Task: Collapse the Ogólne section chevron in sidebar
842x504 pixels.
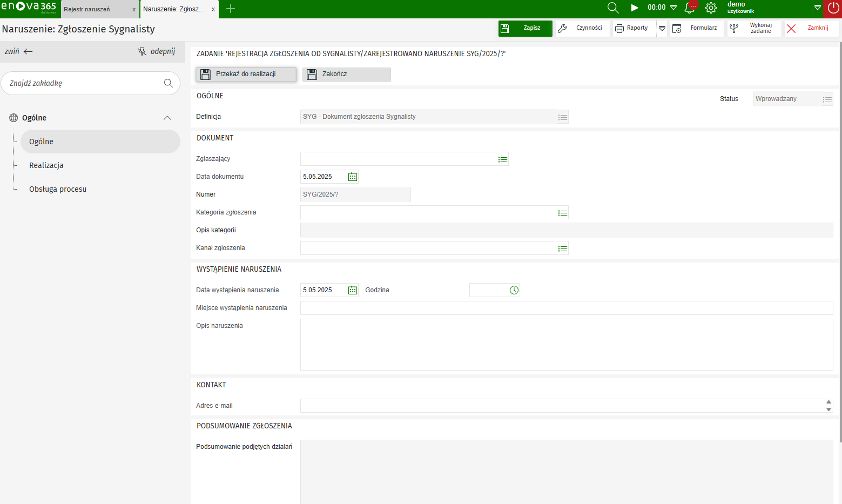Action: [167, 118]
